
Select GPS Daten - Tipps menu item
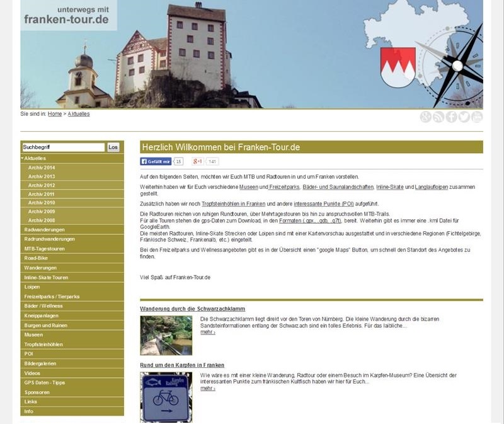72,382
